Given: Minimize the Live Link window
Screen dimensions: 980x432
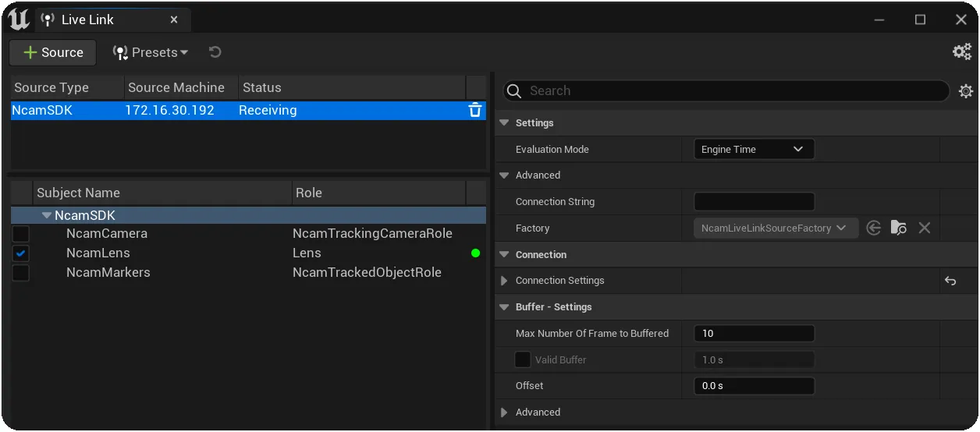Looking at the screenshot, I should tap(879, 19).
